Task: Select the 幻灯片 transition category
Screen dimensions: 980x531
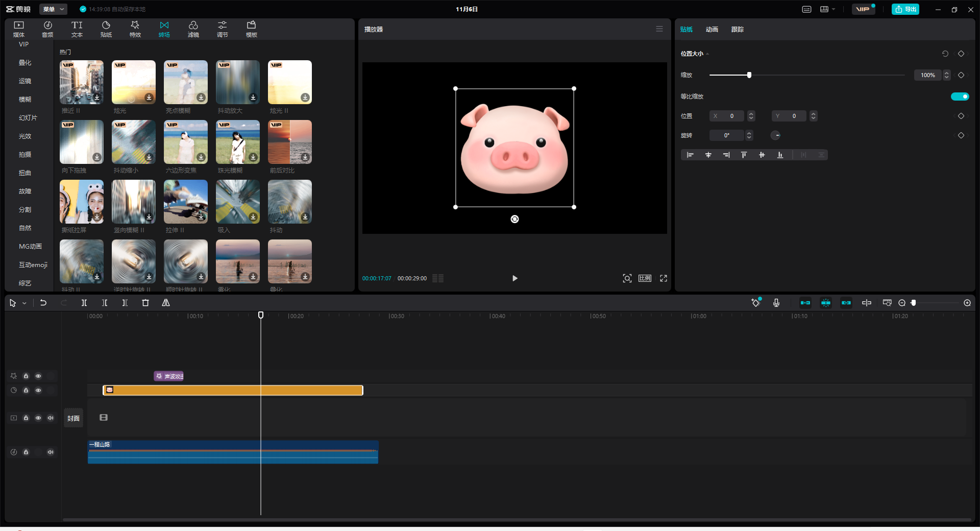Action: click(28, 117)
